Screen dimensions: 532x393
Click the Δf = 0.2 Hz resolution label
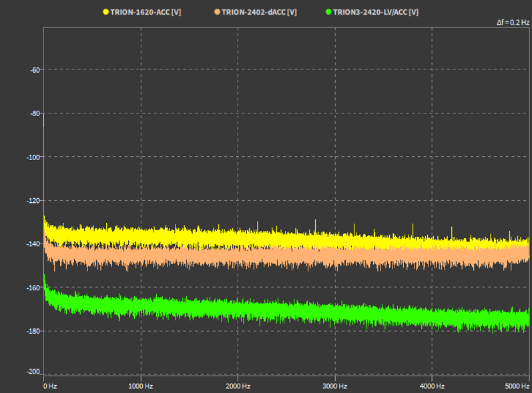coord(513,23)
